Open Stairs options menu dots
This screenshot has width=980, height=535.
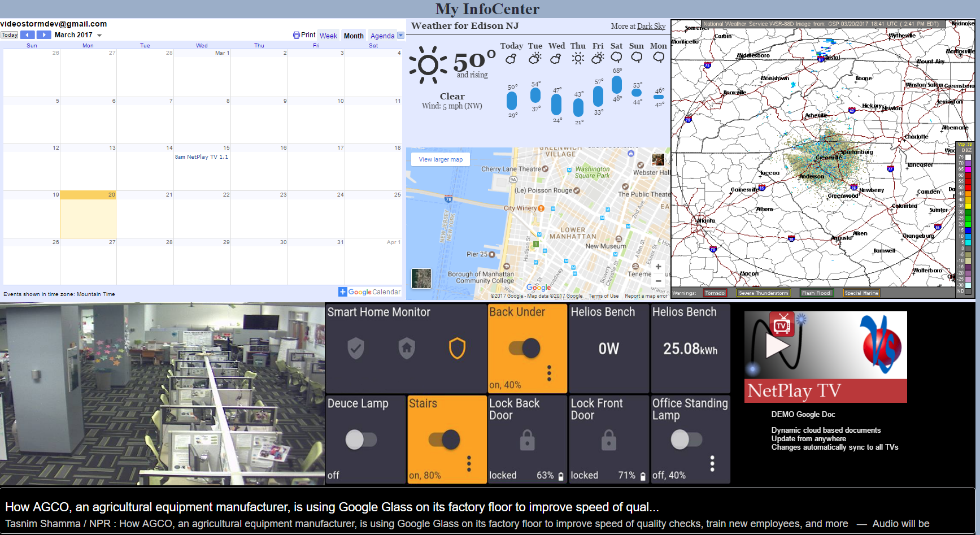(x=469, y=464)
